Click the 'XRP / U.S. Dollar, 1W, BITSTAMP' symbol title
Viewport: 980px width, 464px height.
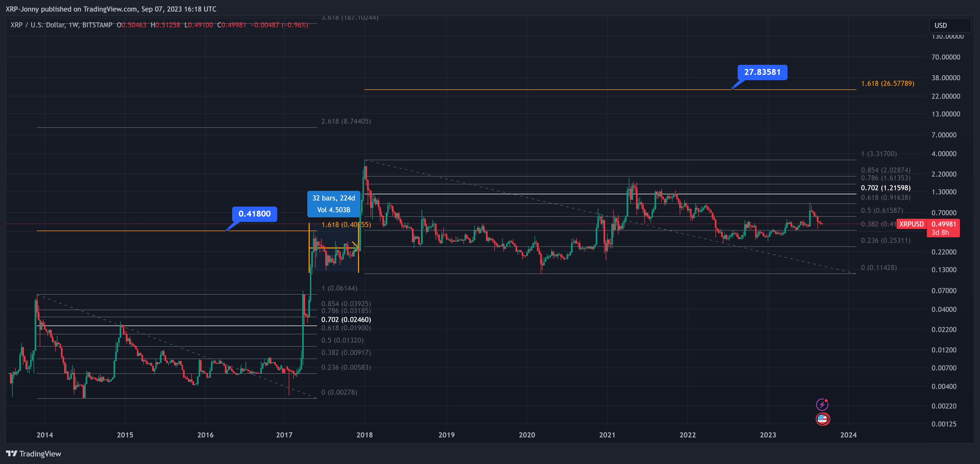point(61,25)
